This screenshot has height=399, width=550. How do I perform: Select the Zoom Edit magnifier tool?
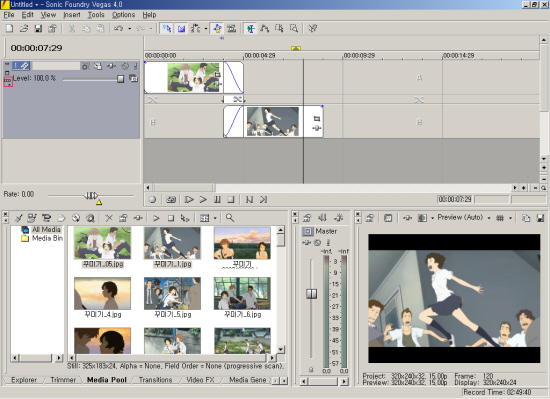294,28
